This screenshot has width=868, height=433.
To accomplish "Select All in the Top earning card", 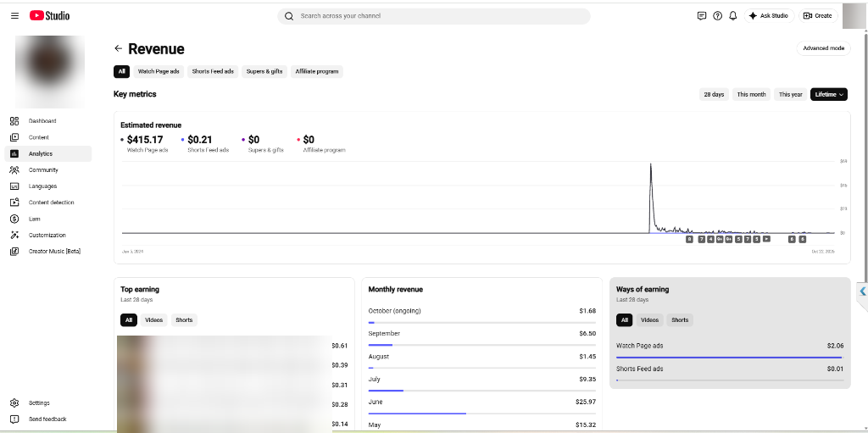I will (129, 320).
